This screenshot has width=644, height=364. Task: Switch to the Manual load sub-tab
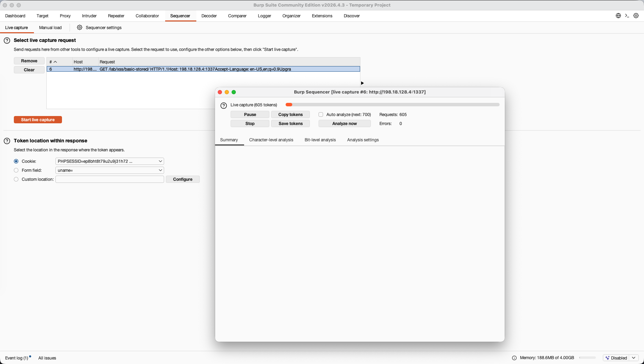pos(50,27)
